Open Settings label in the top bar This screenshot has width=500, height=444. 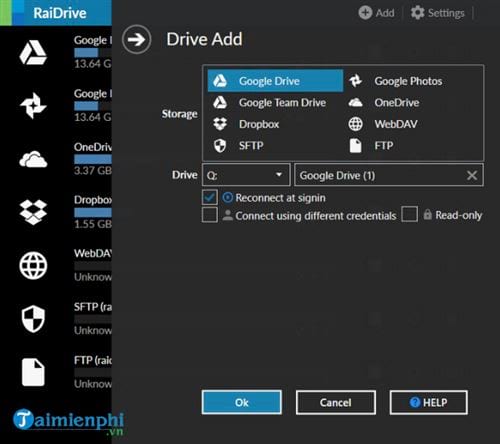pyautogui.click(x=446, y=13)
